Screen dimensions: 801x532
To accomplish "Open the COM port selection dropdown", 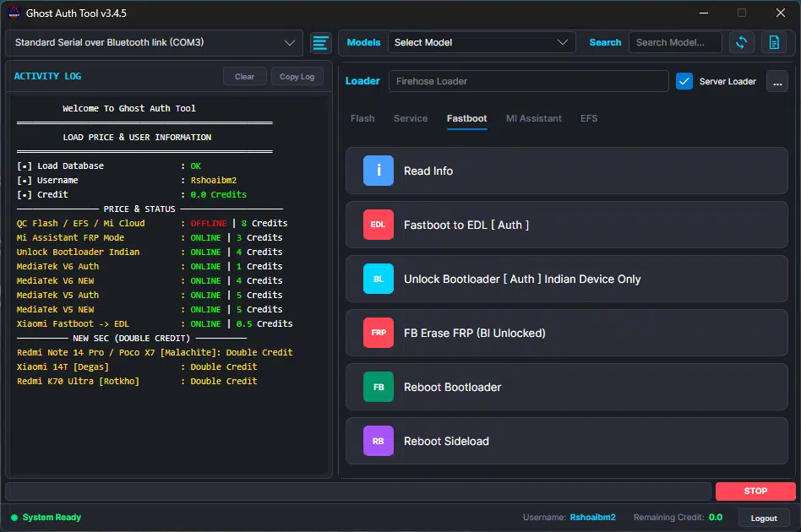I will [x=155, y=43].
